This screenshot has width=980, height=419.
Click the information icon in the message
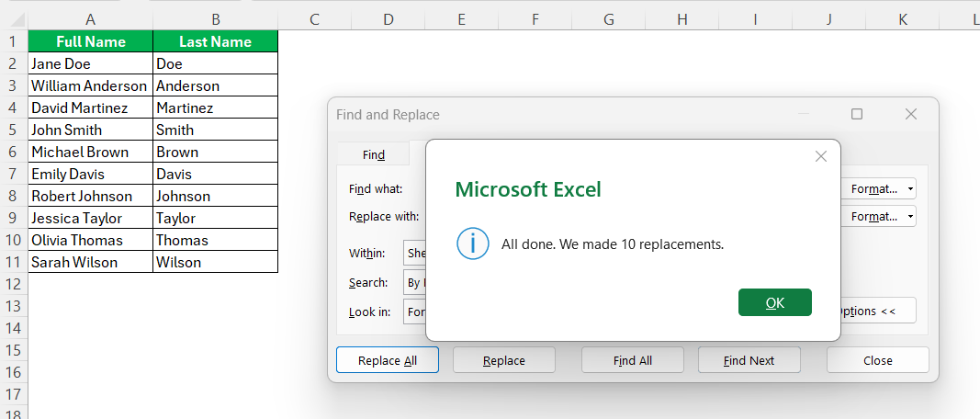tap(472, 243)
